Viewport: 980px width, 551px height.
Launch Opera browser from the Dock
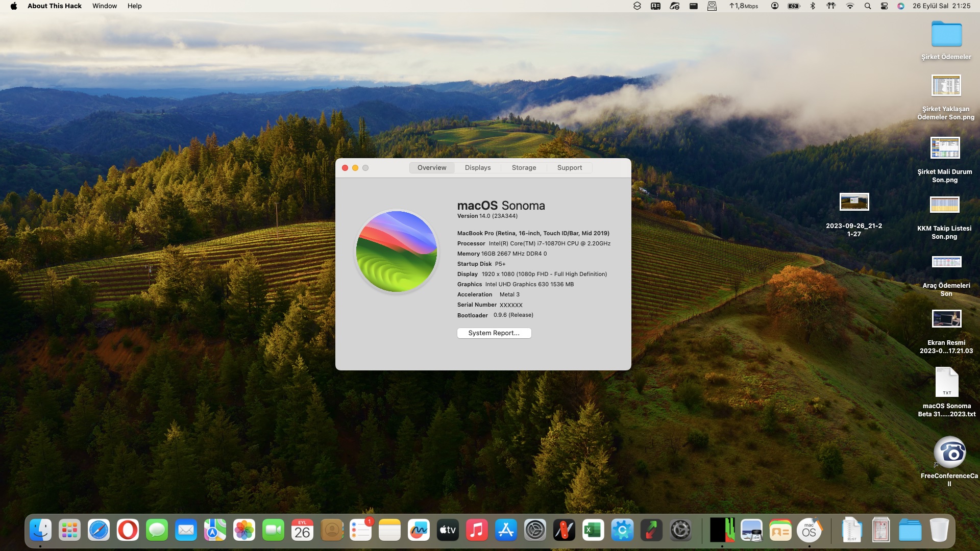tap(128, 531)
